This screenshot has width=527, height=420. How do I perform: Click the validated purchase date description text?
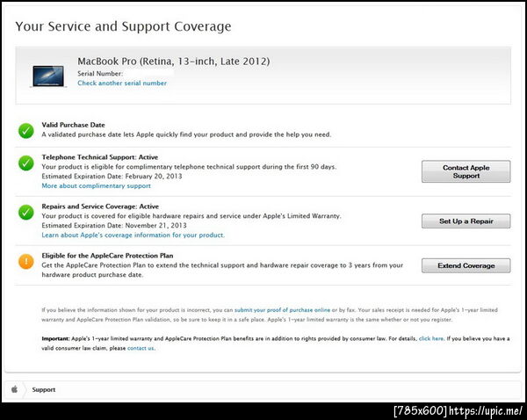(x=186, y=134)
